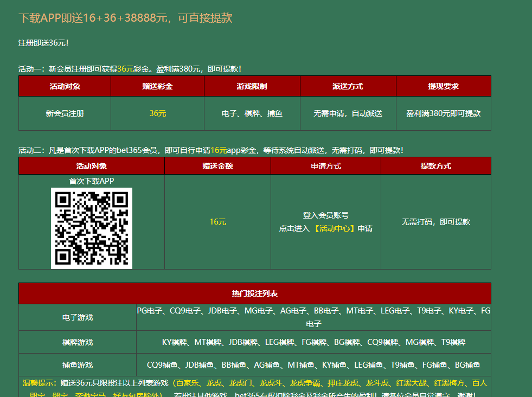
Task: Select the 盈利满380元即可提款 cell
Action: point(443,113)
